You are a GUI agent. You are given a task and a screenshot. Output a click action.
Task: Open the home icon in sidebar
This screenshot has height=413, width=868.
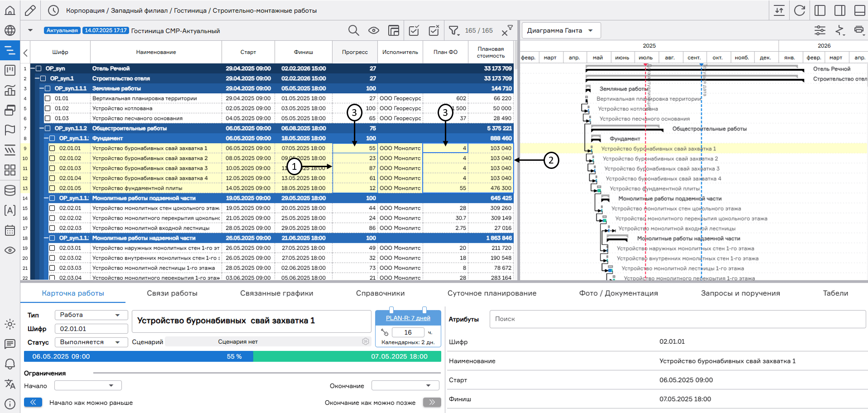(x=10, y=10)
